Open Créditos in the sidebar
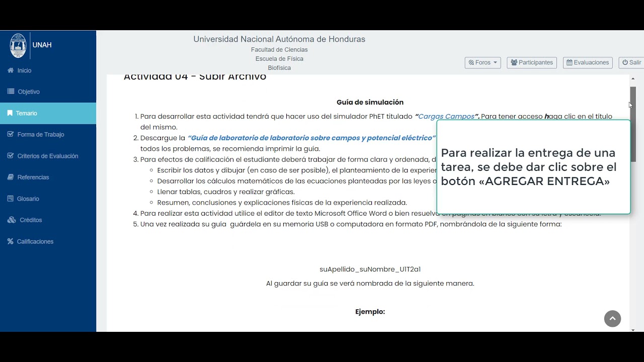 [48, 220]
